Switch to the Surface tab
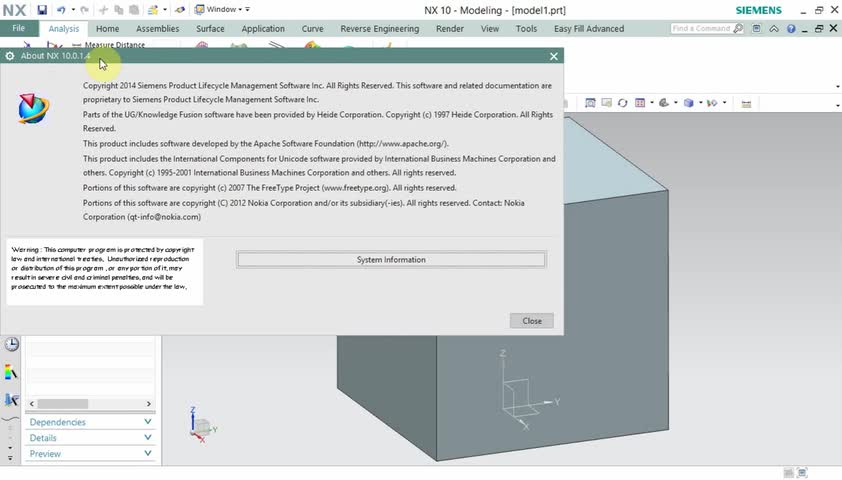 click(210, 28)
